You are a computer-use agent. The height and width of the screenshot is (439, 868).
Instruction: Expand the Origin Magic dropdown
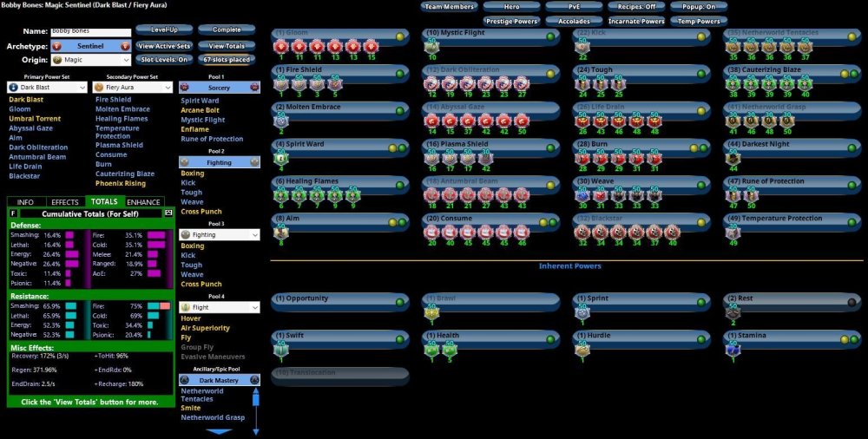tap(90, 60)
